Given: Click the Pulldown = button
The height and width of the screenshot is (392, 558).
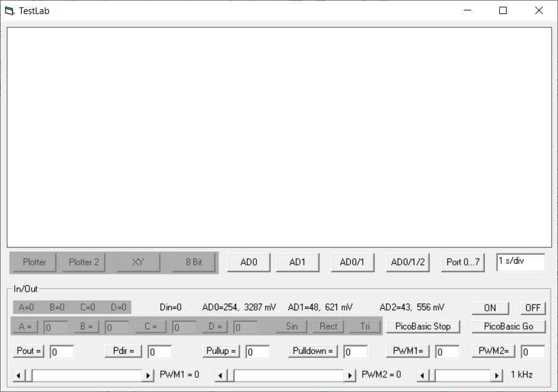Looking at the screenshot, I should tap(313, 351).
